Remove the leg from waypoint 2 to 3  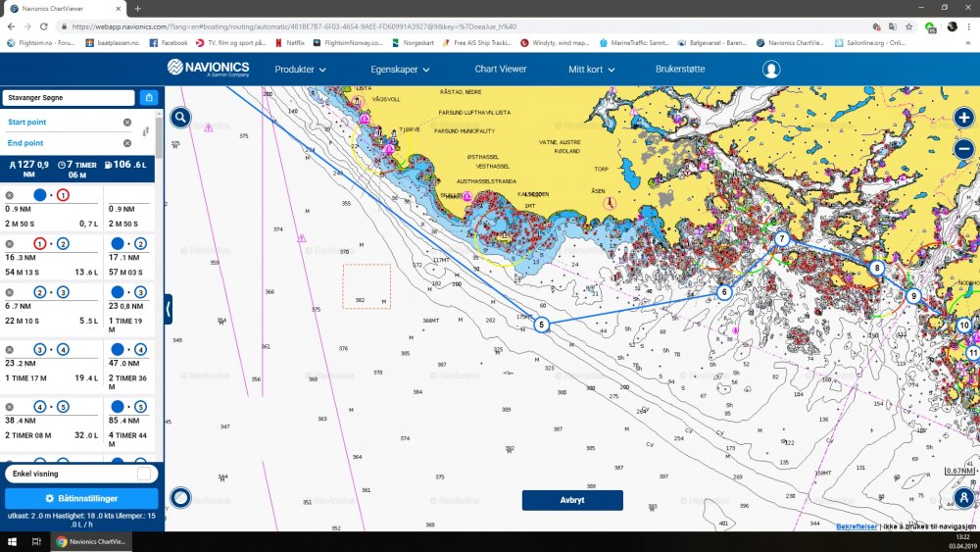[x=10, y=292]
